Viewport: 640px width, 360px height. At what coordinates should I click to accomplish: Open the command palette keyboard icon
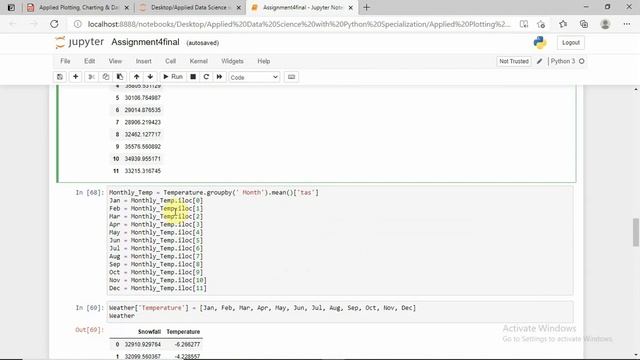[x=291, y=77]
